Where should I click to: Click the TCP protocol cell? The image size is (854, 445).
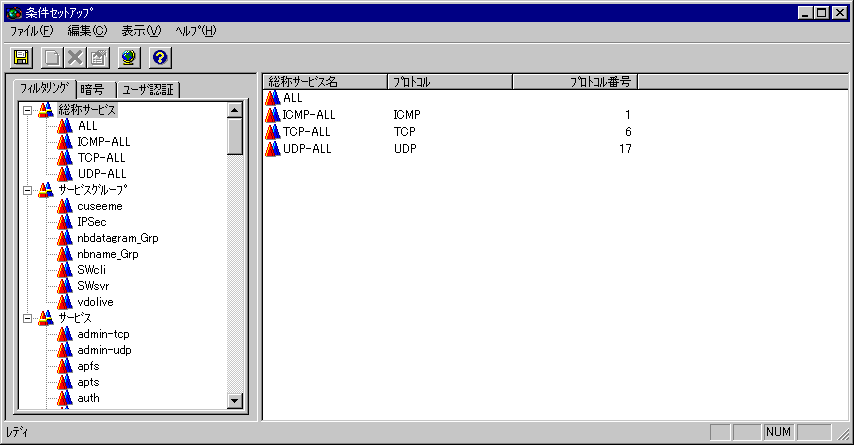[405, 132]
